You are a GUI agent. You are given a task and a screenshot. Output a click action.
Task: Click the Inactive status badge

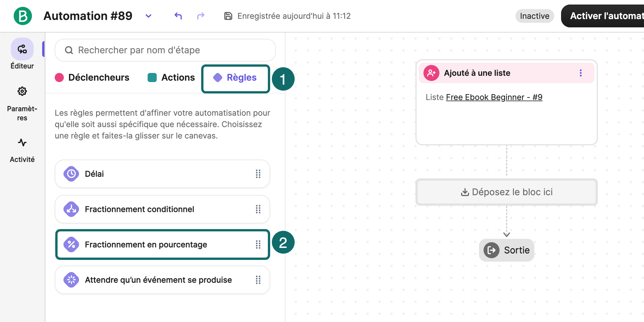coord(535,16)
